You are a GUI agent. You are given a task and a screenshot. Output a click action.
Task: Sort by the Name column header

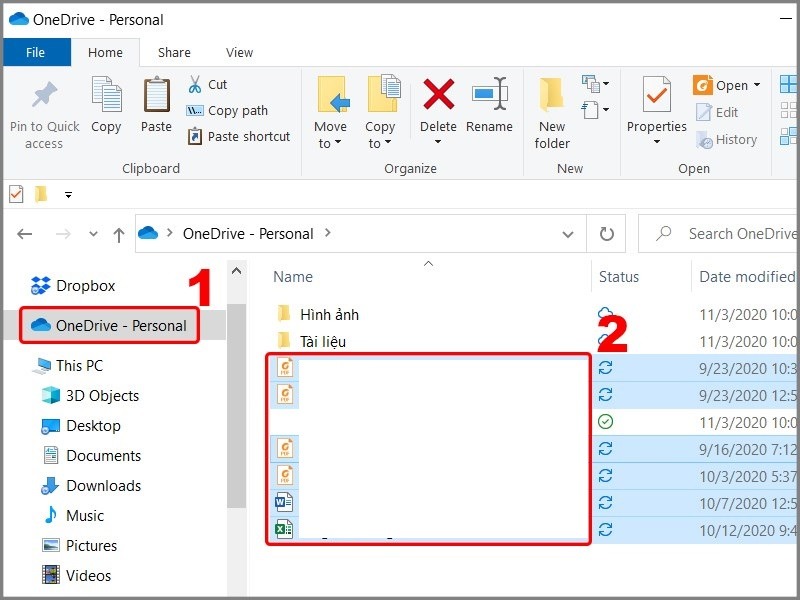click(x=293, y=277)
